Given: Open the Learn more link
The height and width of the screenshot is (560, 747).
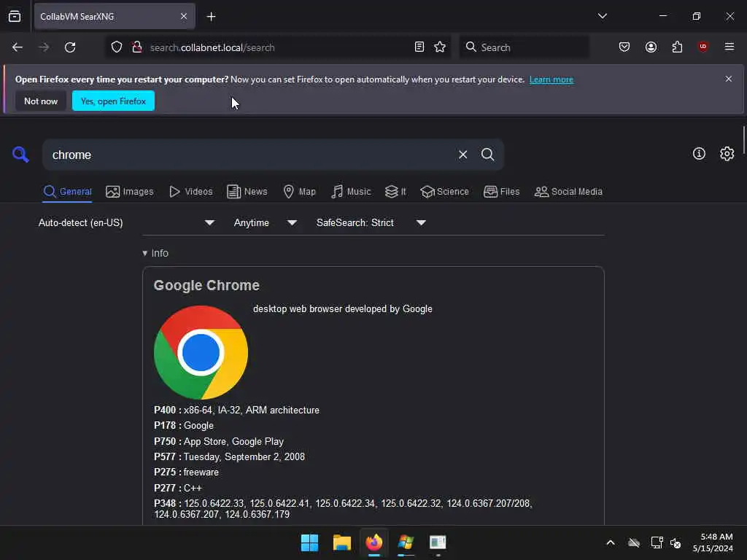Looking at the screenshot, I should [551, 79].
